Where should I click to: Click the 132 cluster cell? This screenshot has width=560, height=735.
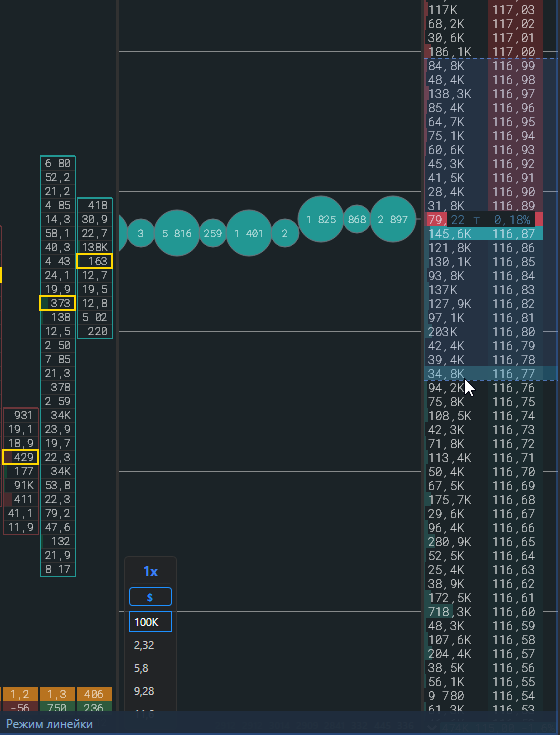tap(58, 541)
